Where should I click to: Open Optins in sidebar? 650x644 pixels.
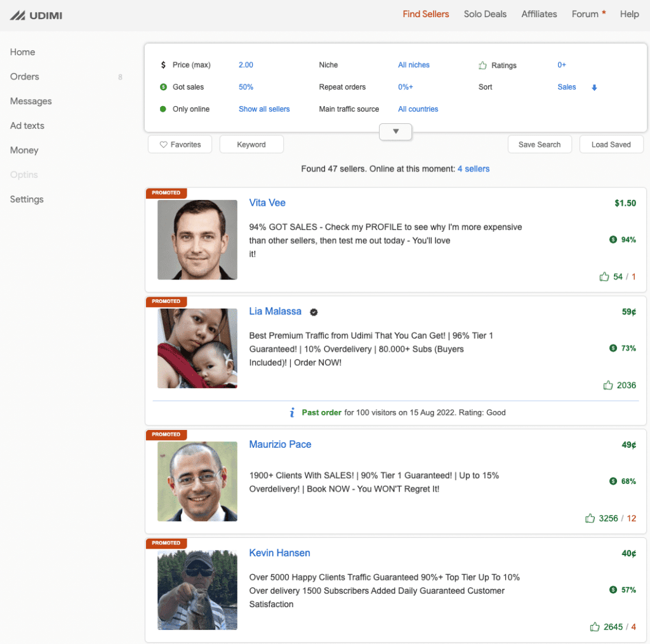[x=23, y=175]
